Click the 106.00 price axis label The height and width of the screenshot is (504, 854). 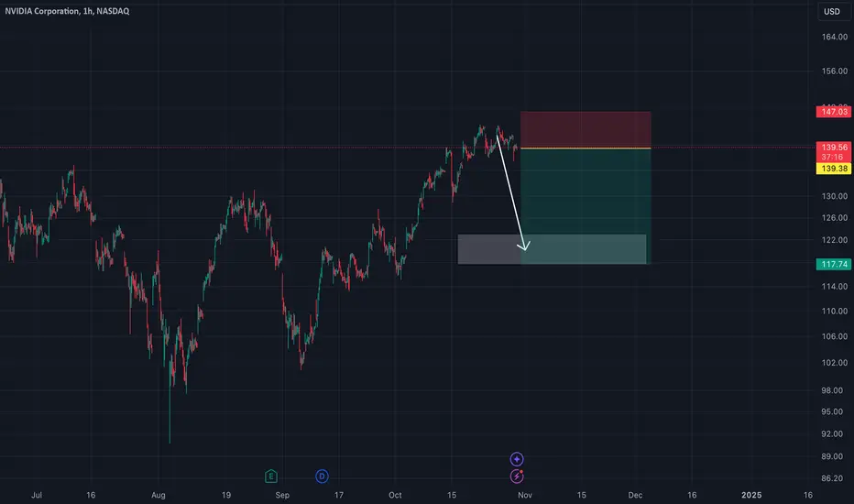(x=835, y=336)
